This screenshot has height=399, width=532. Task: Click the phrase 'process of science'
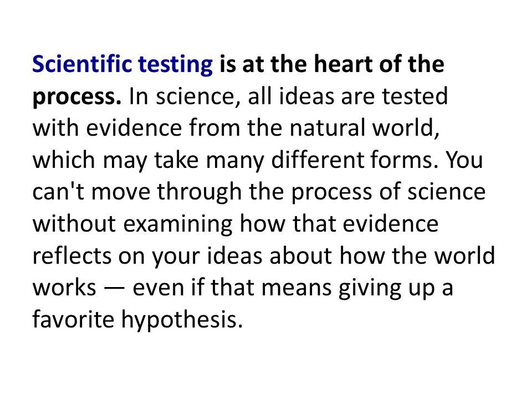(388, 192)
